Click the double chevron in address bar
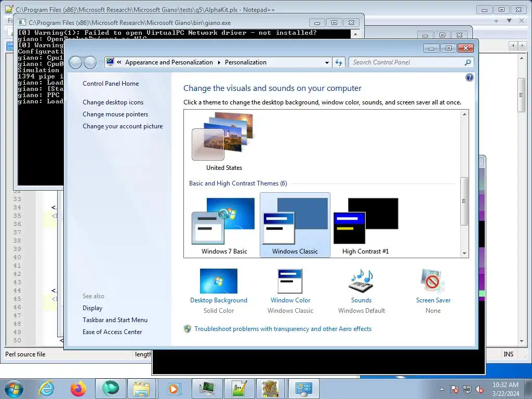 (x=119, y=62)
